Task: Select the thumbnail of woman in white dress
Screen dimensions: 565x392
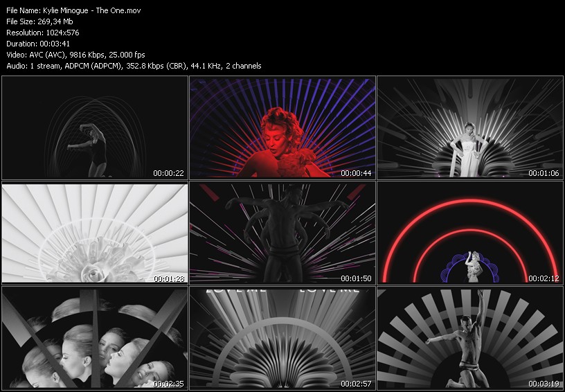Action: coord(470,128)
